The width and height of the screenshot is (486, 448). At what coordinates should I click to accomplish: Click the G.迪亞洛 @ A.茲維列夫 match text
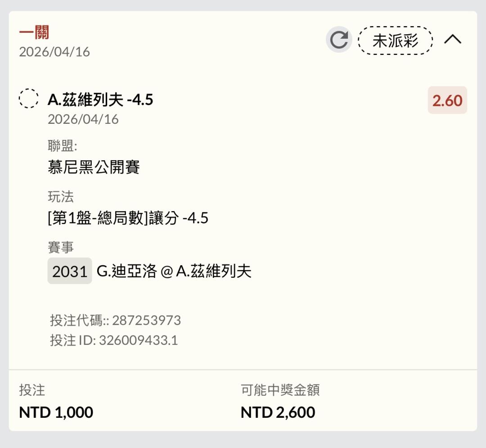(174, 271)
